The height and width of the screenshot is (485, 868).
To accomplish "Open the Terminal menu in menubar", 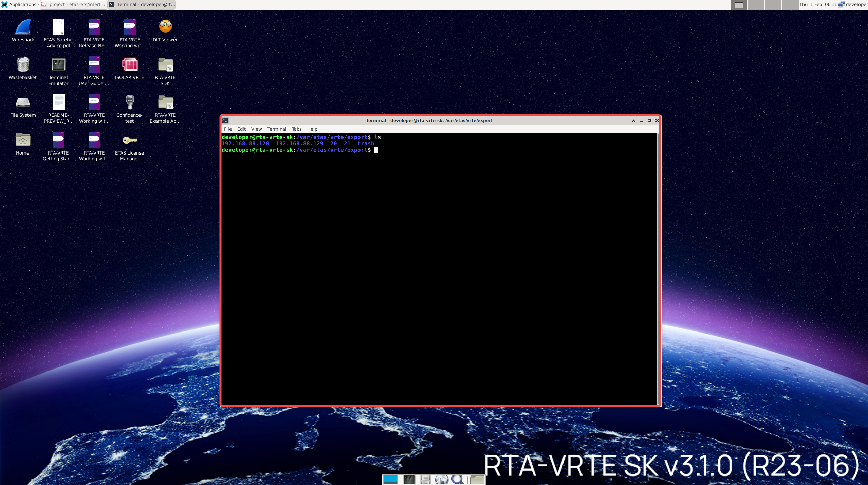I will pyautogui.click(x=276, y=129).
